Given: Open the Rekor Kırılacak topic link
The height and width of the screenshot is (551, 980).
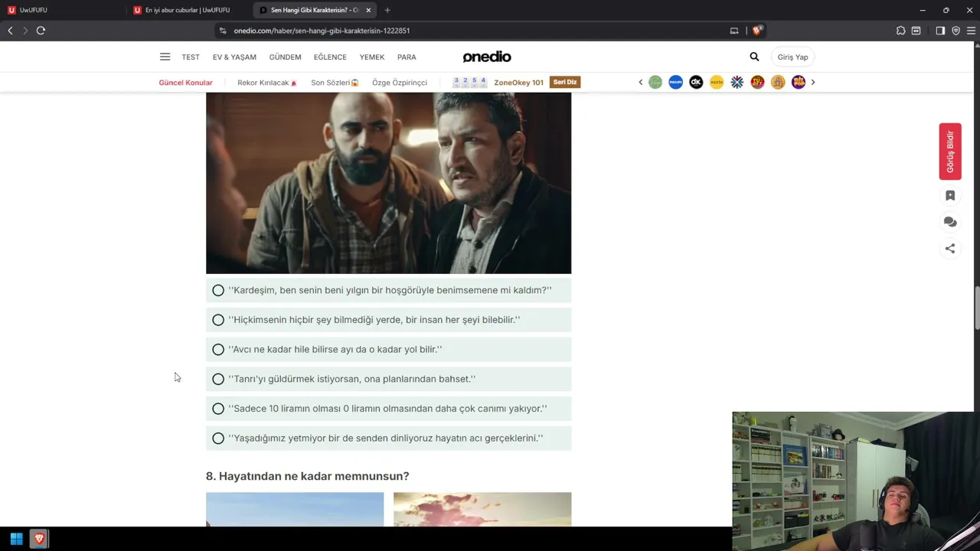Looking at the screenshot, I should [x=267, y=83].
